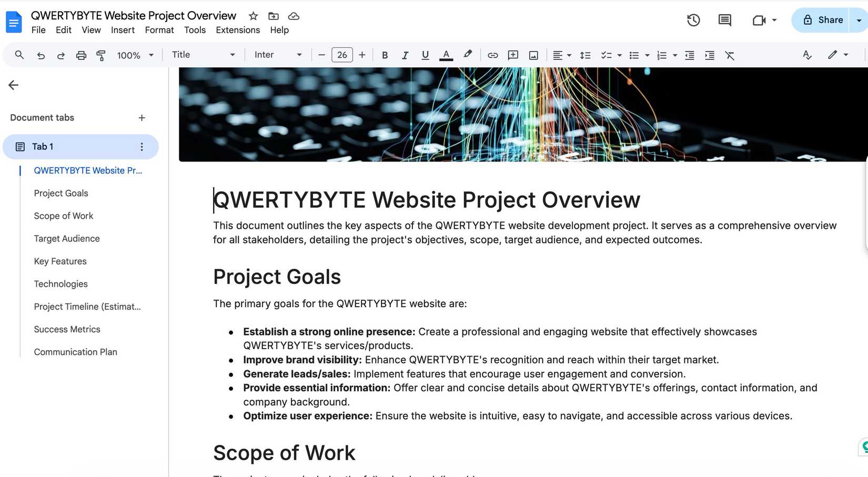This screenshot has height=477, width=868.
Task: Underline the selected text
Action: (x=425, y=55)
